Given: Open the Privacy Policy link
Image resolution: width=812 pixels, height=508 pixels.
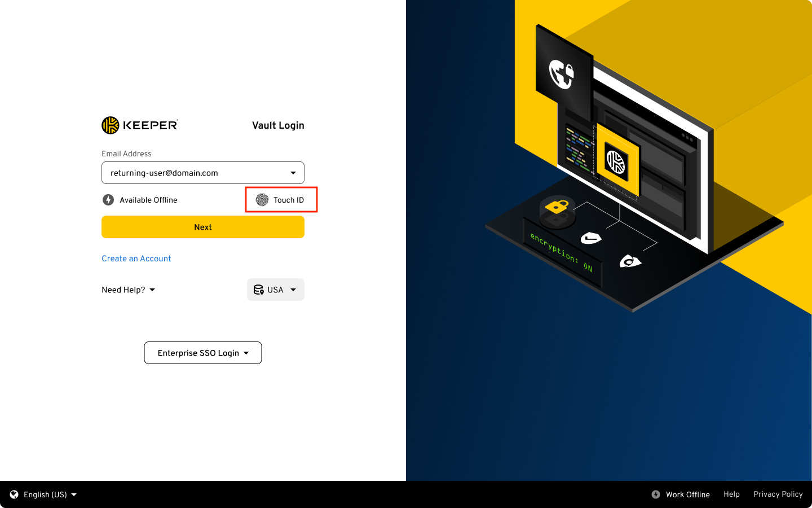Looking at the screenshot, I should pos(778,494).
